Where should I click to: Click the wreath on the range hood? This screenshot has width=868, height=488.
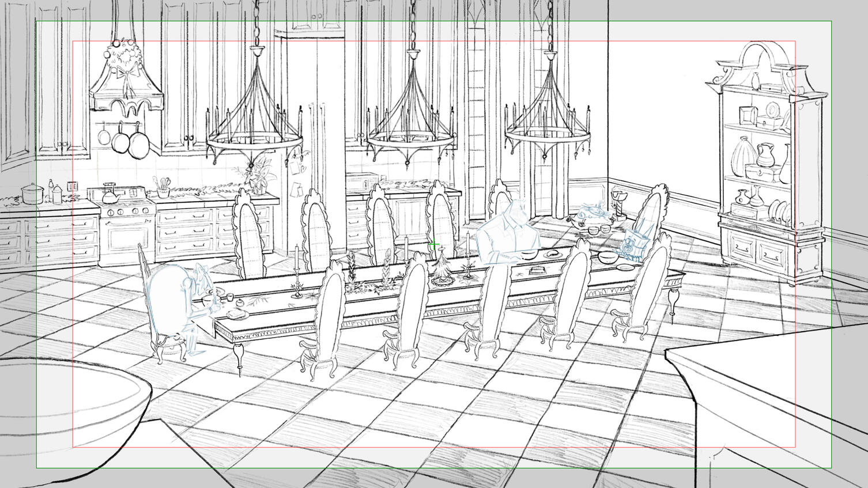126,54
